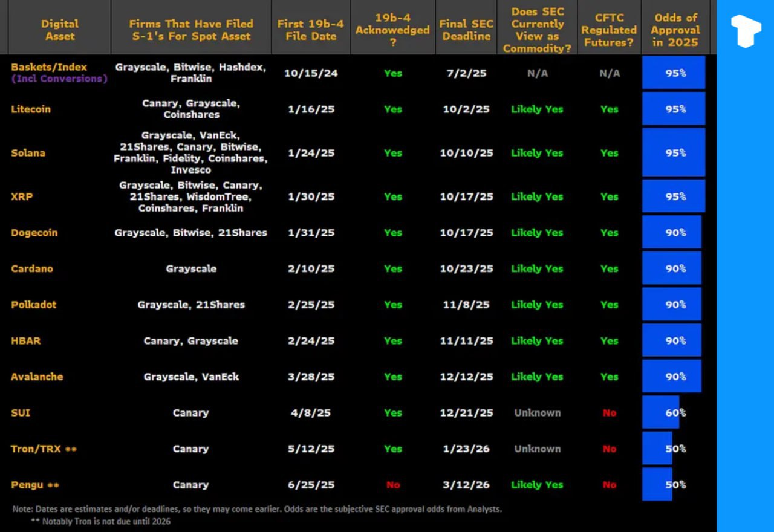Screen dimensions: 774x532
Task: Click the deadline "1/23/26"
Action: pyautogui.click(x=466, y=449)
